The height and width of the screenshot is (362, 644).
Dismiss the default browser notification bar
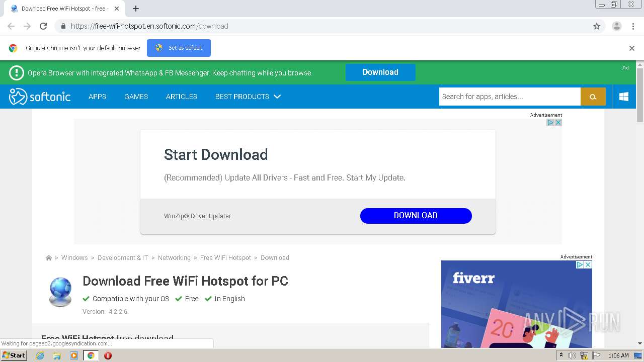pyautogui.click(x=632, y=48)
